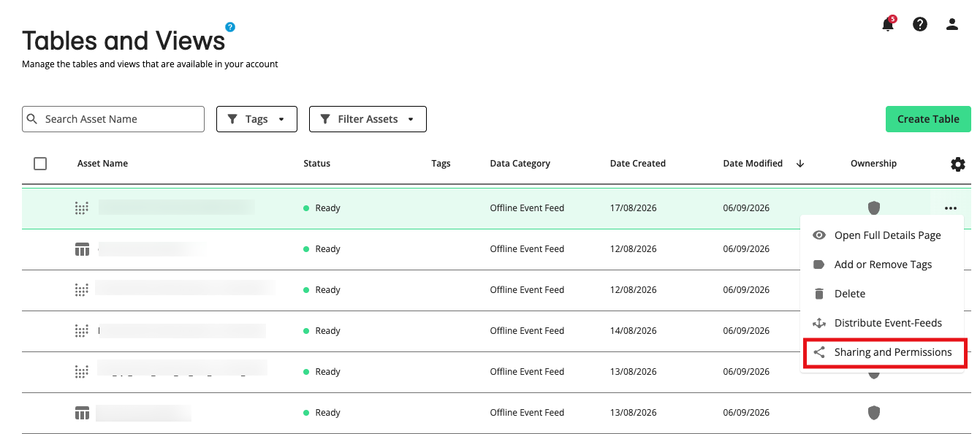This screenshot has height=434, width=980.
Task: Click the Data Category column header
Action: (x=520, y=164)
